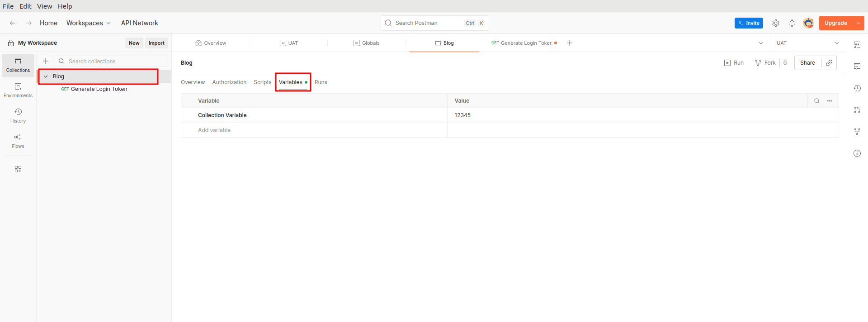Open the UAT environment selector

[x=808, y=43]
